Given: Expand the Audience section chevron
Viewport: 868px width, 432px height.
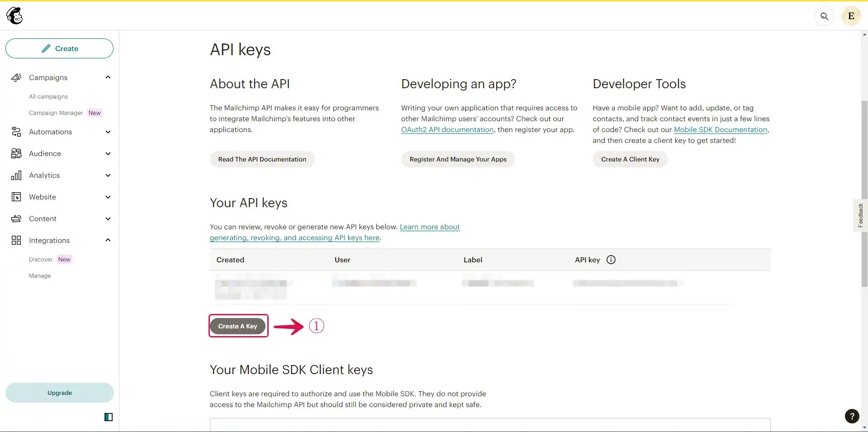Looking at the screenshot, I should coord(108,153).
